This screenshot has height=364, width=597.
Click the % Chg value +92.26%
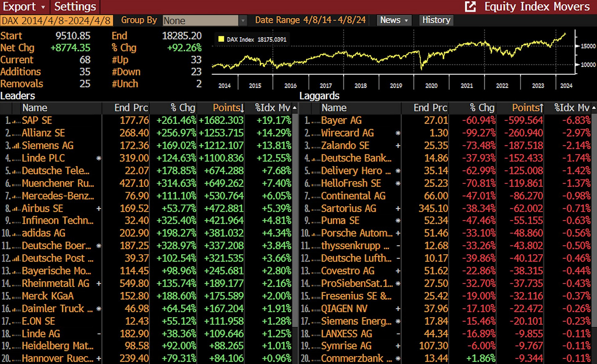tap(184, 48)
